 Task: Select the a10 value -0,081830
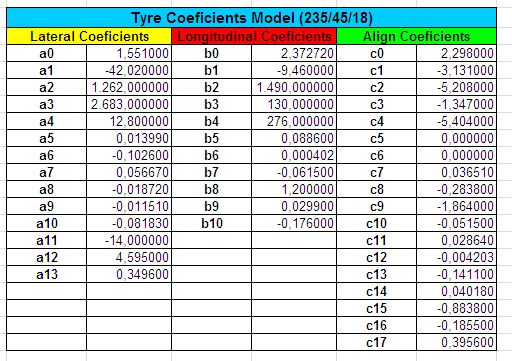(129, 223)
